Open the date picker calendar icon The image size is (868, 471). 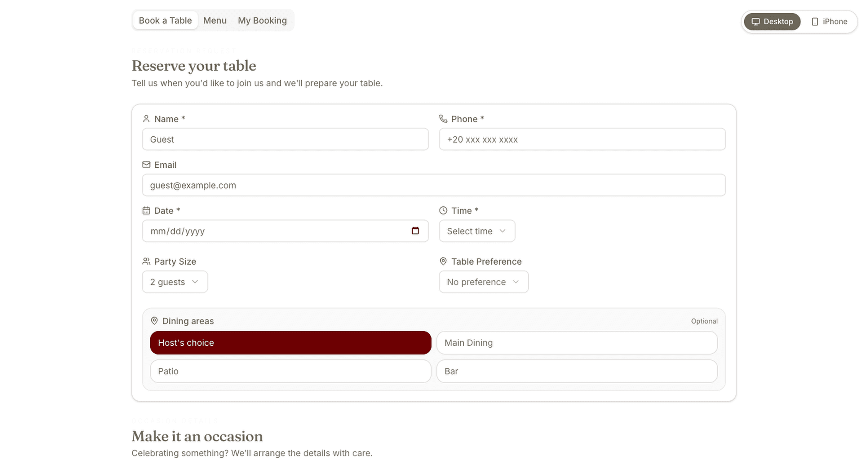415,231
